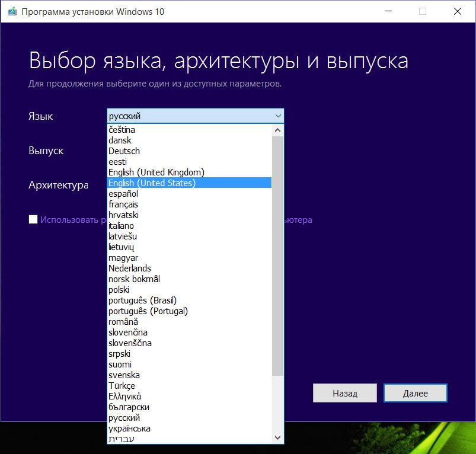Image resolution: width=476 pixels, height=454 pixels.
Task: Choose български from the list
Action: [x=190, y=407]
